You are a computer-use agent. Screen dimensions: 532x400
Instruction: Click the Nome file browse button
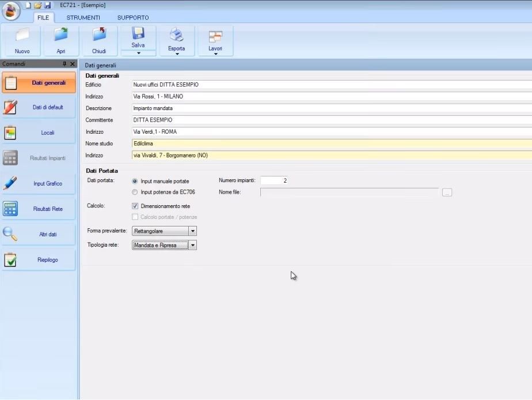447,193
